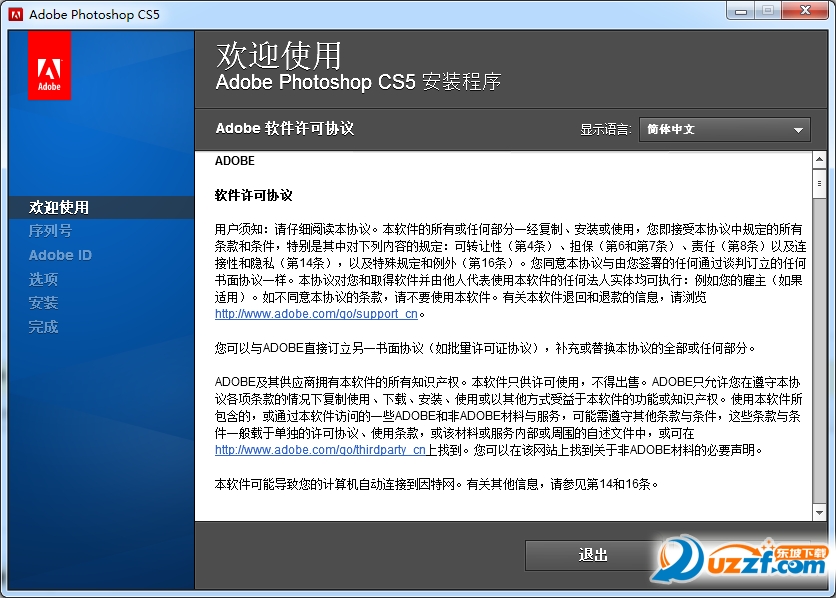Screen dimensions: 836x598
Task: Open the adobe.com/go/thirdparty_cn link
Action: 320,450
